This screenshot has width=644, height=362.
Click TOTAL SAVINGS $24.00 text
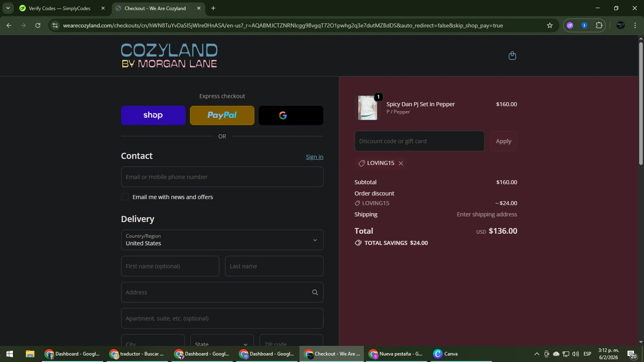pos(396,243)
